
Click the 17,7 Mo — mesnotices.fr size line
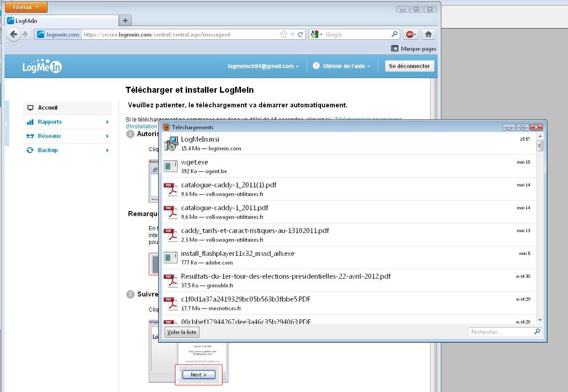point(211,308)
